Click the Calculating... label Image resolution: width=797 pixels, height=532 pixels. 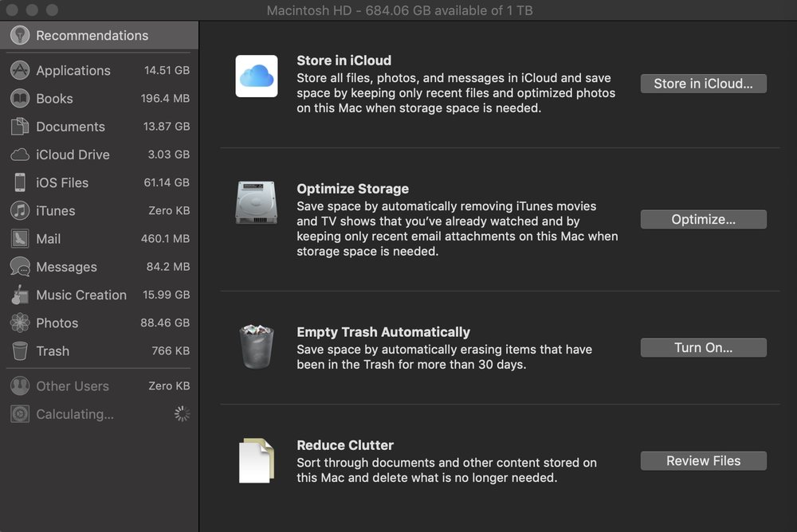[75, 414]
